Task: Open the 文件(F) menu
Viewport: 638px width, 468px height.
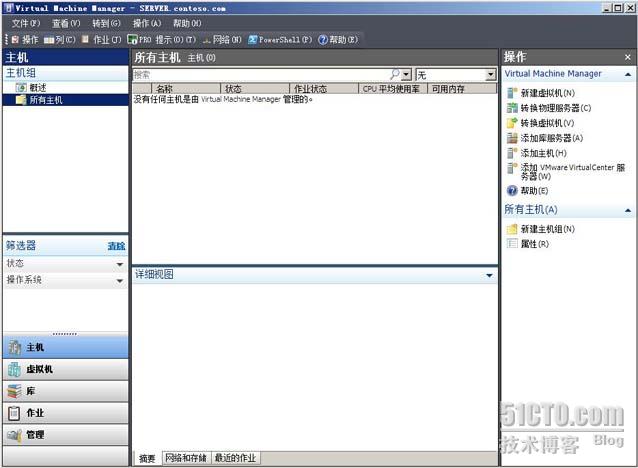Action: [26, 23]
